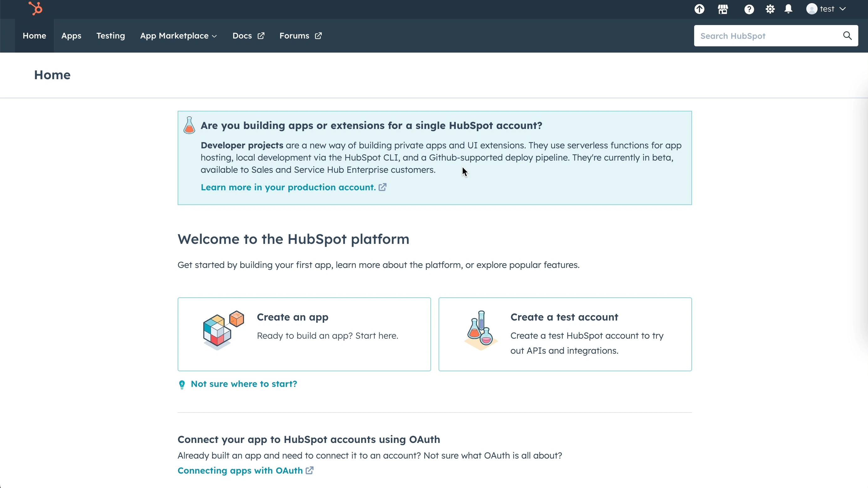This screenshot has width=868, height=488.
Task: Select the Apps navigation item
Action: [x=71, y=36]
